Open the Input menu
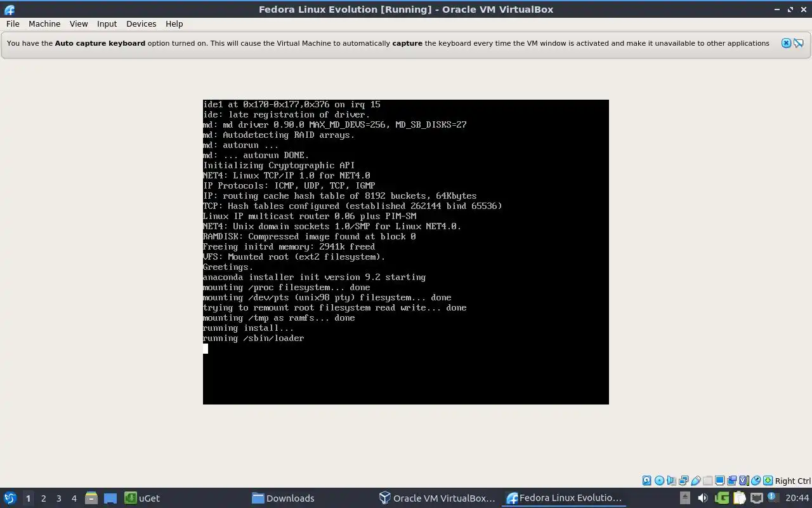812x508 pixels. click(107, 23)
